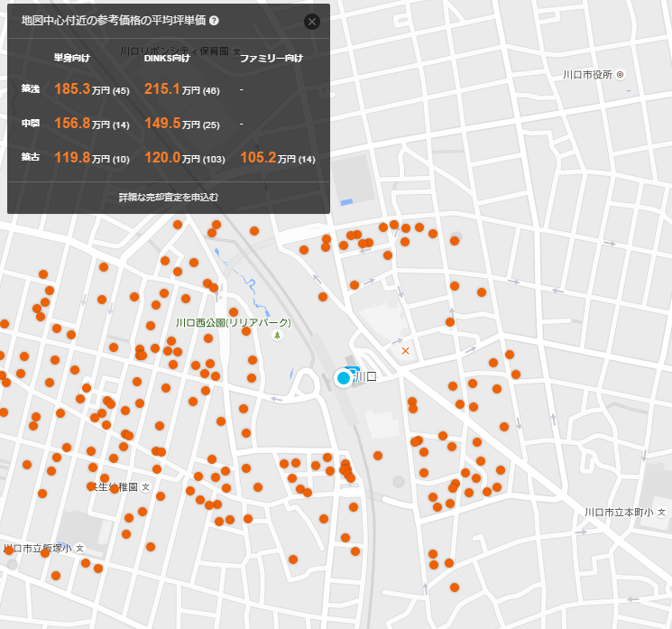Click the 単身向け column header
Viewport: 672px width, 629px height.
[x=72, y=59]
